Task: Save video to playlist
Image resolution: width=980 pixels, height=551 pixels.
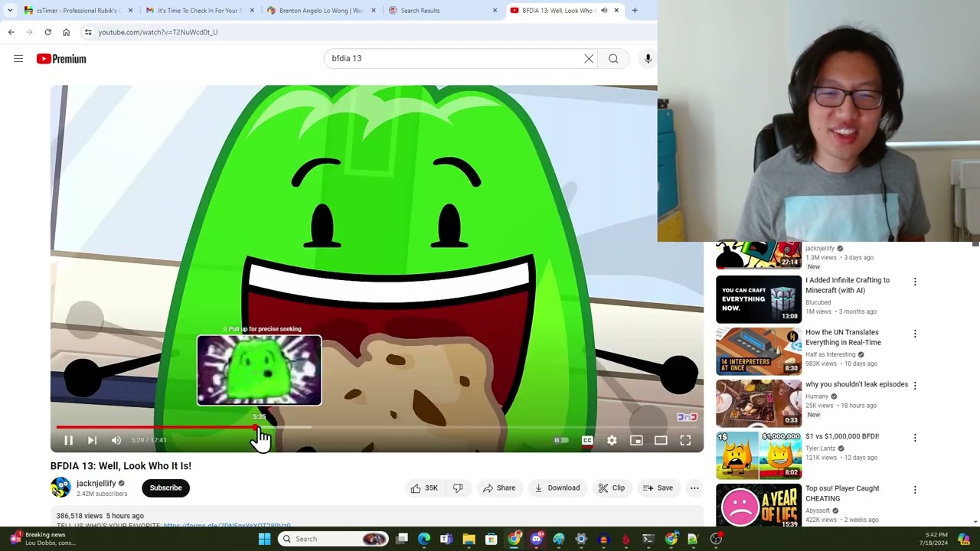Action: tap(658, 488)
